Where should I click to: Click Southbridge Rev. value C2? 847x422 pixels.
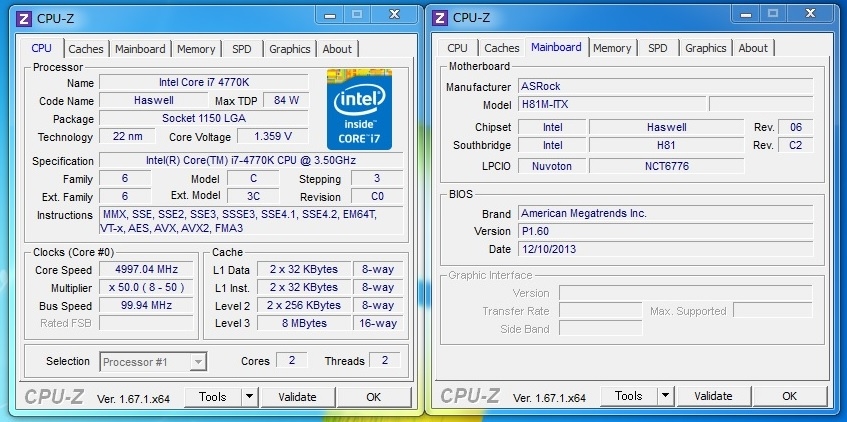click(x=796, y=145)
